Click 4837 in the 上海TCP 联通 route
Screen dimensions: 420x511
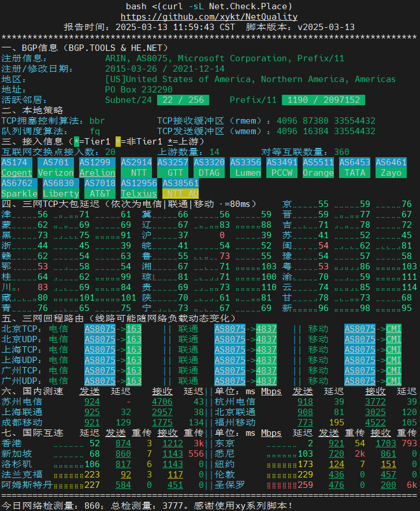pyautogui.click(x=266, y=350)
